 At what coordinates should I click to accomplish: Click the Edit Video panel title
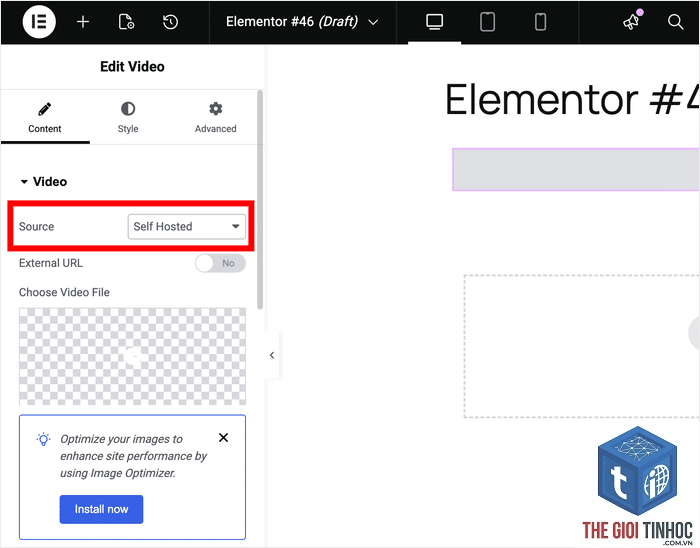132,66
